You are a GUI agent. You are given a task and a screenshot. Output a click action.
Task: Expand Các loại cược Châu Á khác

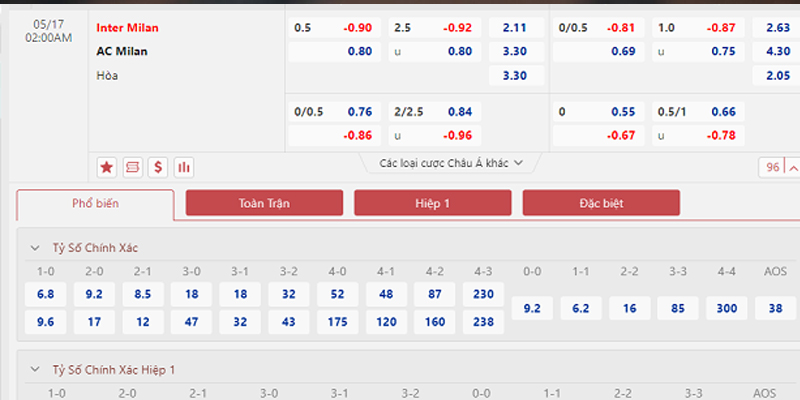tap(451, 163)
